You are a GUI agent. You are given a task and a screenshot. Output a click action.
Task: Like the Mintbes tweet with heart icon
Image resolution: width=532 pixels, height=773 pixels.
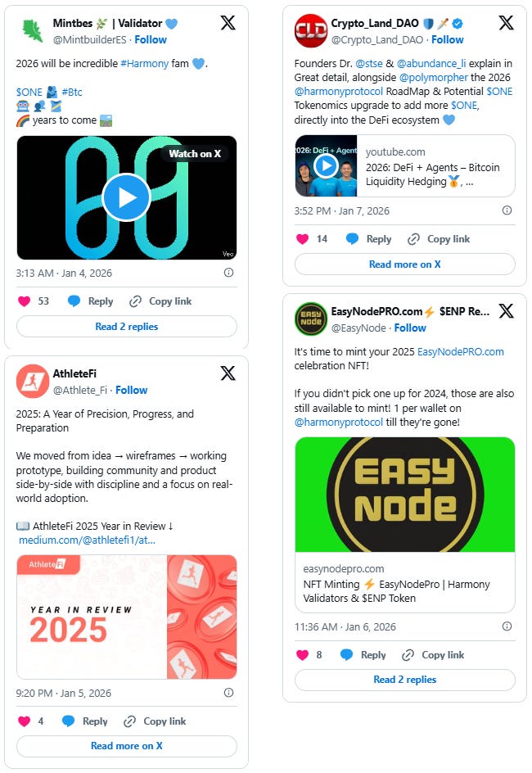(x=24, y=301)
